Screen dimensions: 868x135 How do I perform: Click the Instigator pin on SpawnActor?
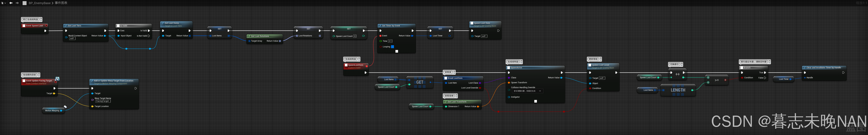click(x=509, y=97)
